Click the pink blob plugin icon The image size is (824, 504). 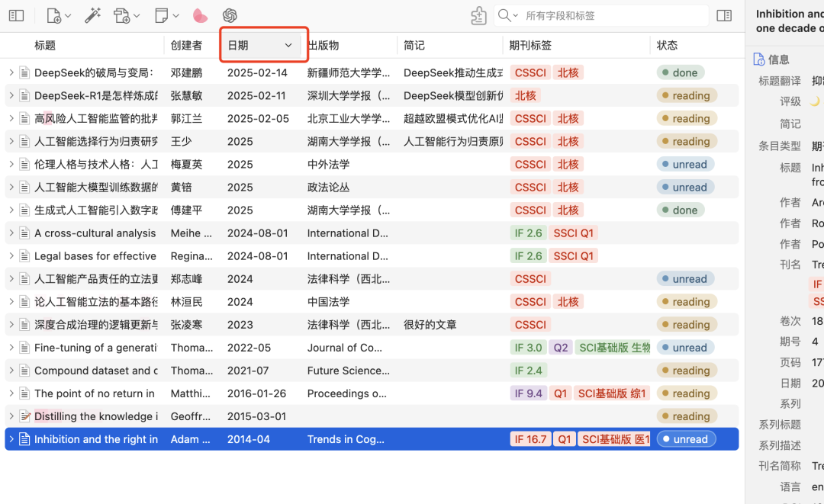coord(200,16)
